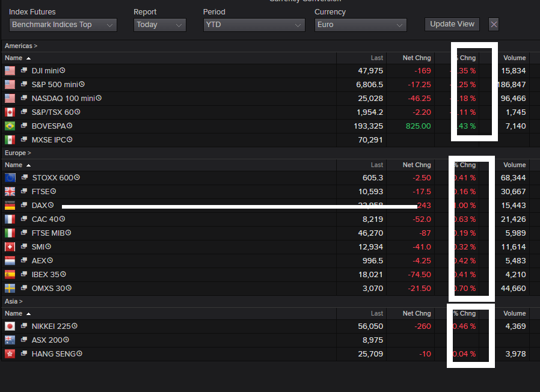
Task: Click the popup icon beside S&P/TSX 60
Action: click(x=24, y=112)
